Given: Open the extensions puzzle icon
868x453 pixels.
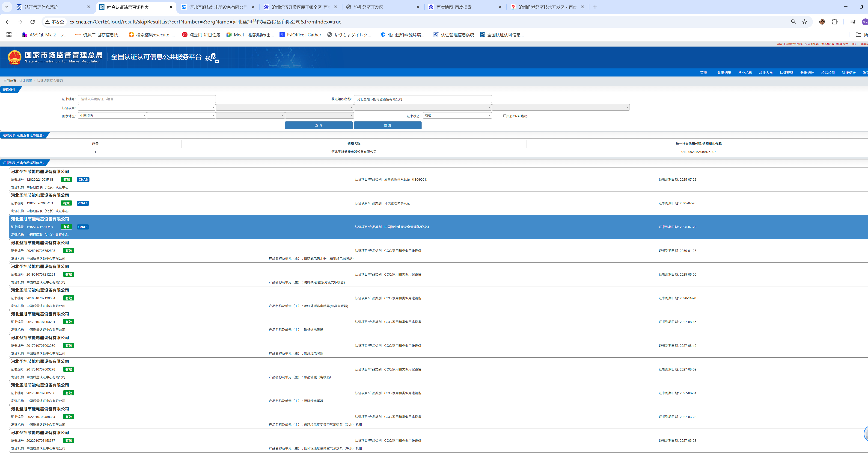Looking at the screenshot, I should pyautogui.click(x=834, y=22).
